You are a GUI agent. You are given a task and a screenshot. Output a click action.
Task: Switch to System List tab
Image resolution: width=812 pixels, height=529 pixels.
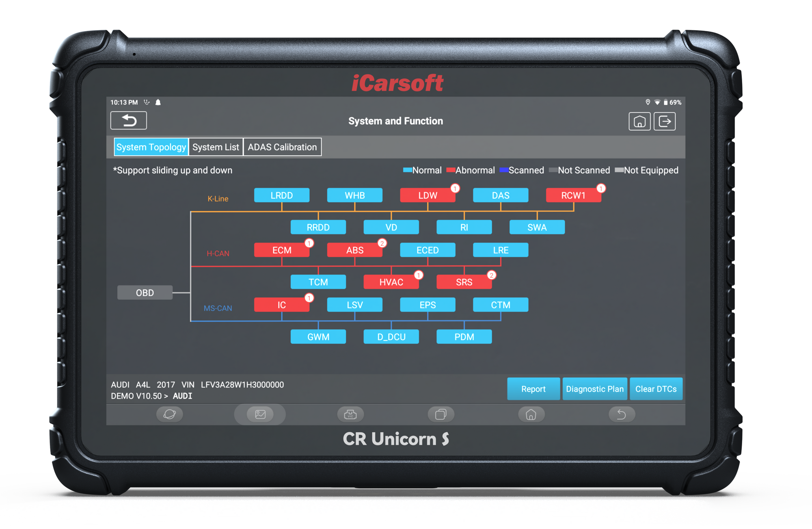216,147
